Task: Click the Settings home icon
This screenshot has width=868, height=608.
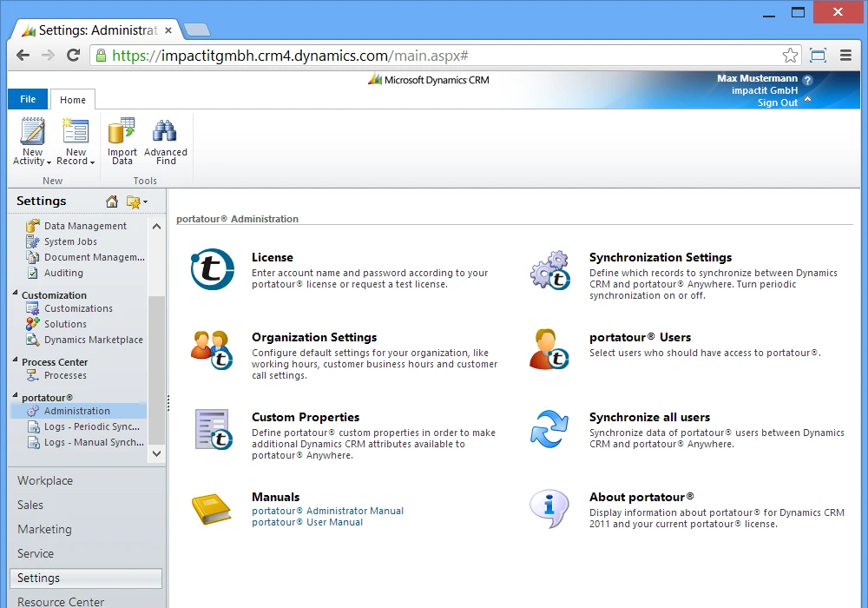Action: tap(112, 202)
